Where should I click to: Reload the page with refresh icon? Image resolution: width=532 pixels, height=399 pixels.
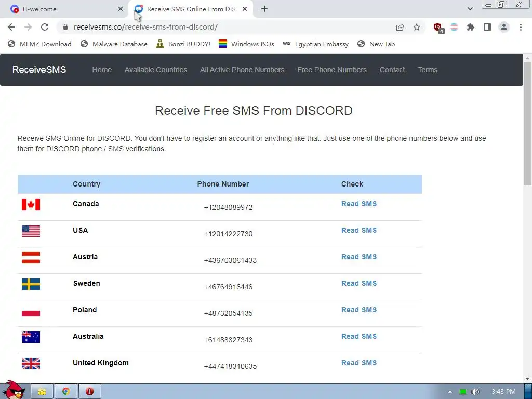(x=45, y=27)
